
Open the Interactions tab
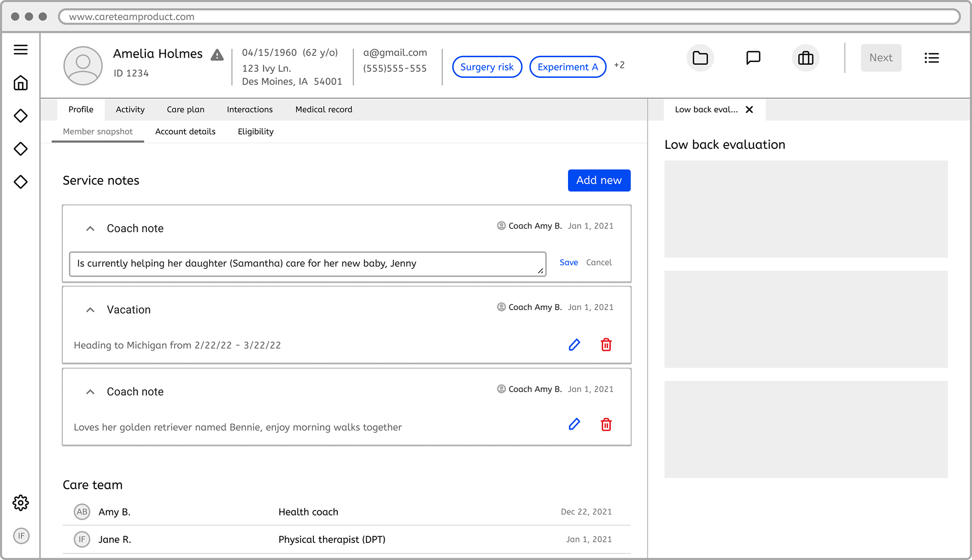(250, 109)
